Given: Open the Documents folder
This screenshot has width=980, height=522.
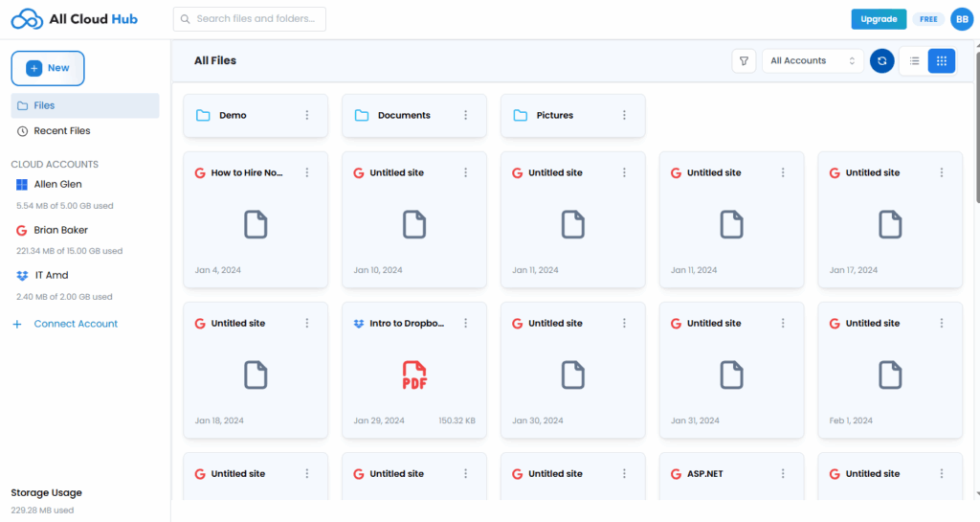Looking at the screenshot, I should coord(414,116).
